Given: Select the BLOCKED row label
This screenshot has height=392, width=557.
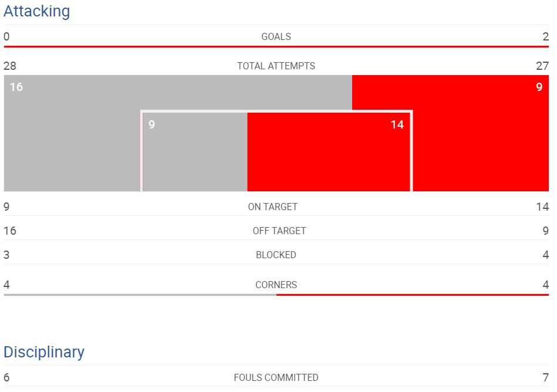Looking at the screenshot, I should pyautogui.click(x=276, y=255).
